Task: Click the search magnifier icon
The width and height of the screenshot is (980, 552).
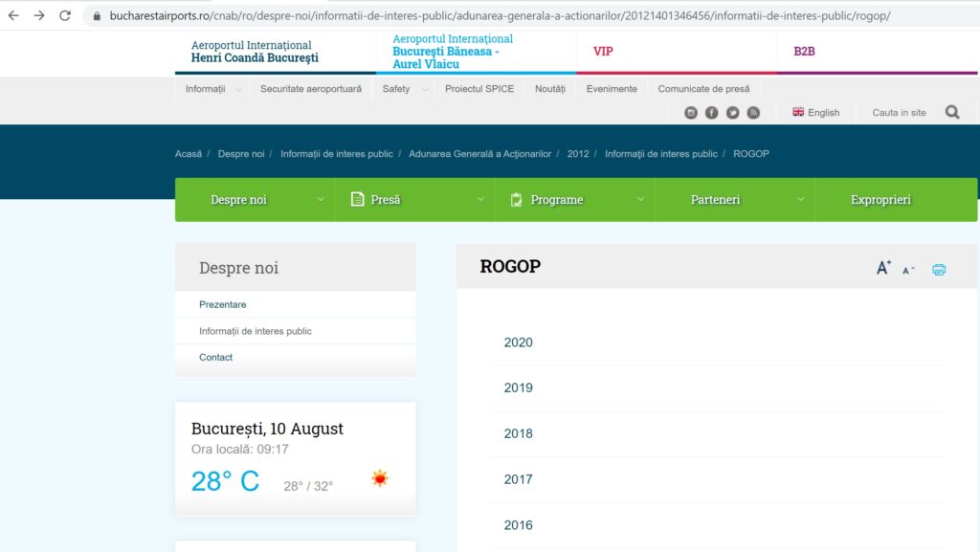Action: coord(952,112)
